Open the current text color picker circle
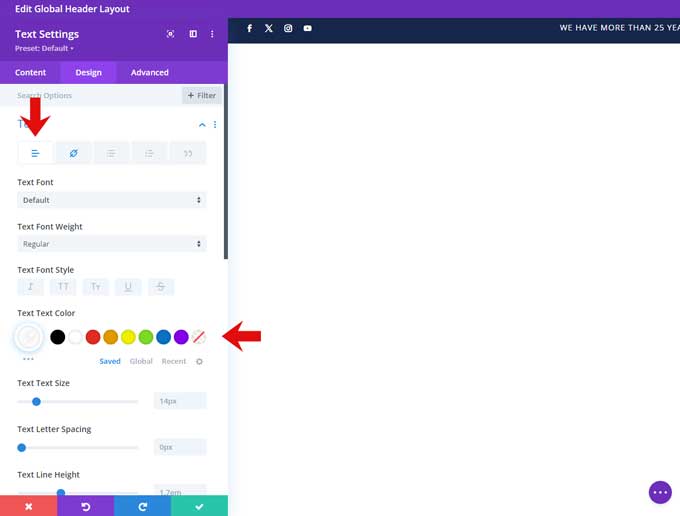 click(x=29, y=336)
